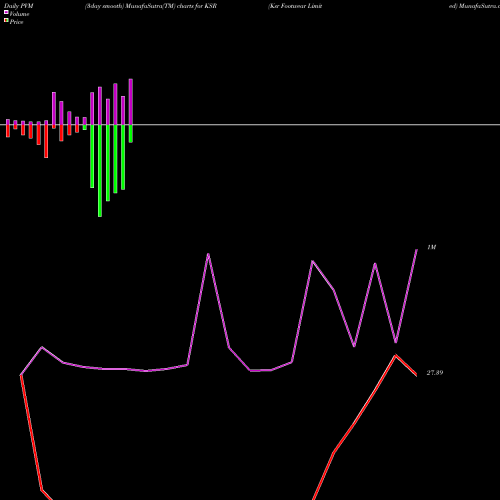Click the 'Daily PVM' title text
500x500 pixels.
19,6
